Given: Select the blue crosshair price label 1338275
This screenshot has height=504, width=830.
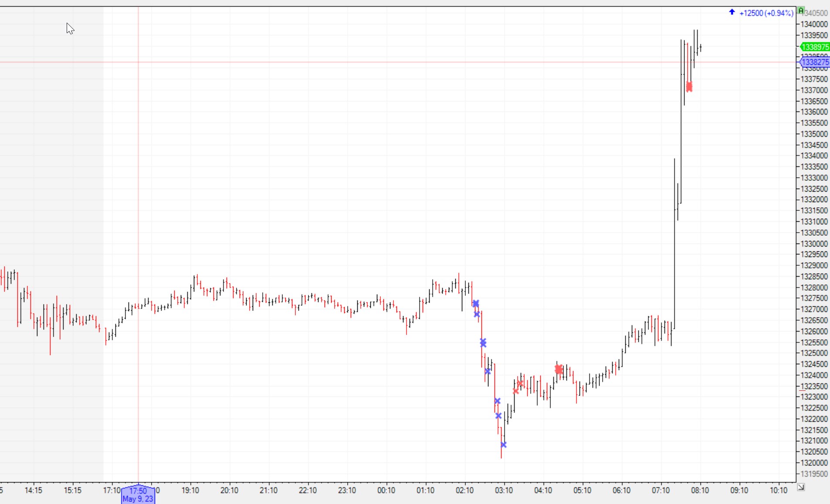Looking at the screenshot, I should 815,62.
